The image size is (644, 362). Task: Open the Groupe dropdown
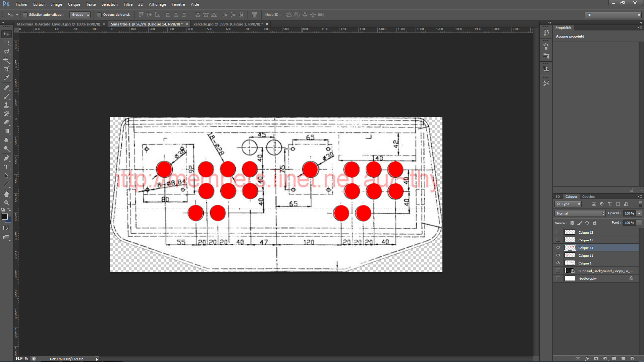pyautogui.click(x=80, y=15)
